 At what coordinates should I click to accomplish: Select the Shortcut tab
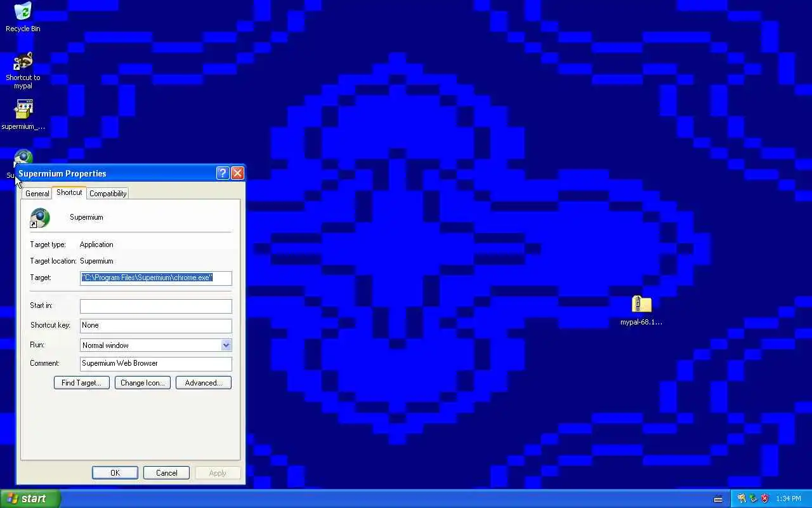click(x=69, y=192)
